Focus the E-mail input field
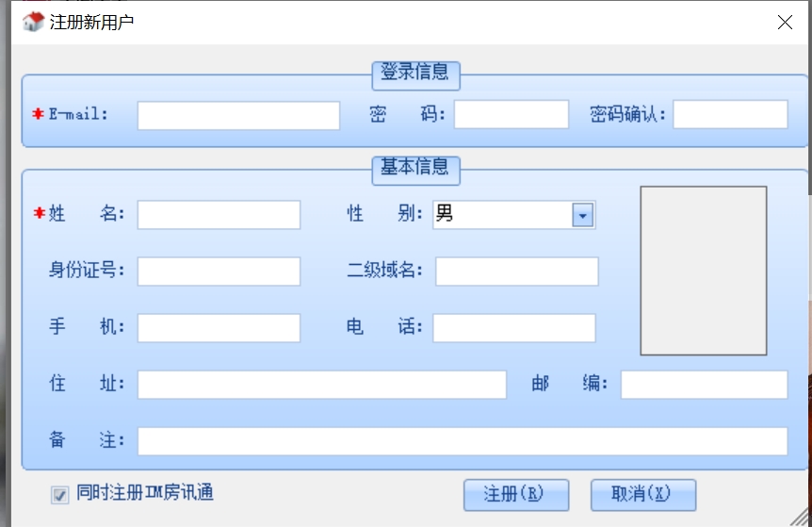Screen dimensions: 812x527 click(x=238, y=115)
